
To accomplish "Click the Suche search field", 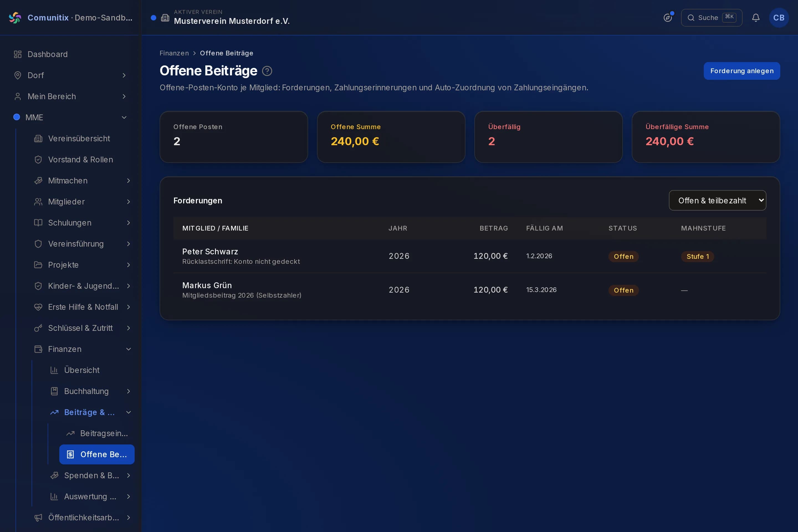I will click(x=712, y=18).
